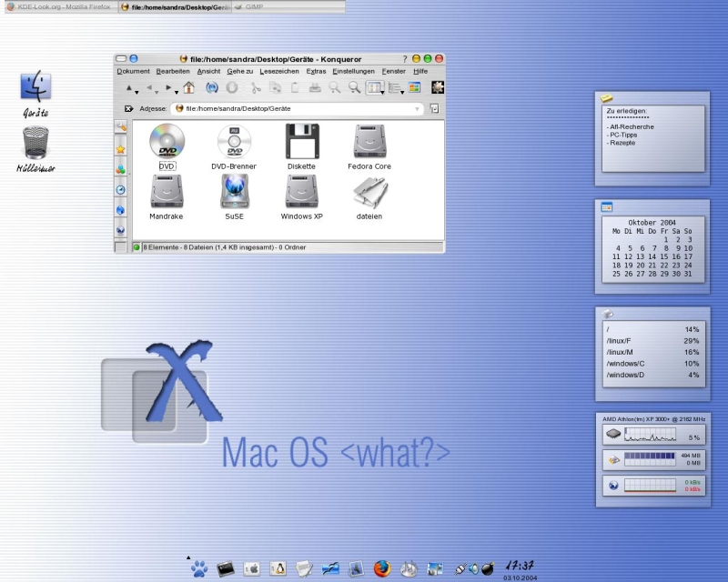
Task: Open the star bookmarks sidebar panel
Action: click(x=120, y=149)
